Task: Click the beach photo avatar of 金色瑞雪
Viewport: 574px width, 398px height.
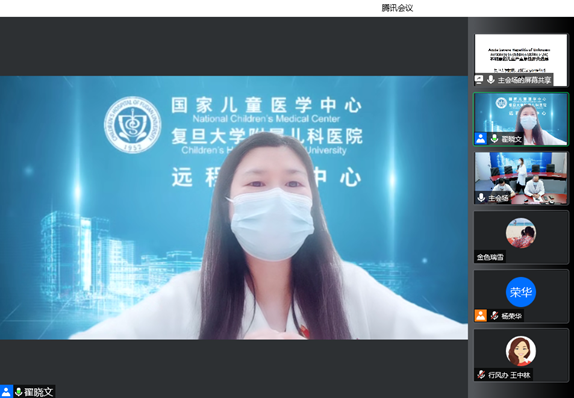Action: 521,233
